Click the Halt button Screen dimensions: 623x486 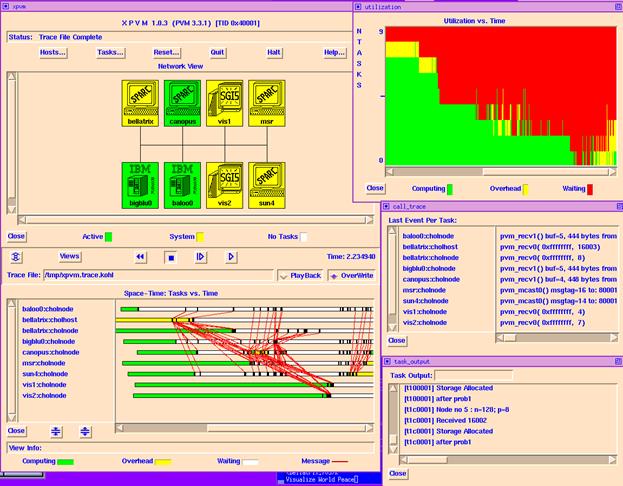(273, 52)
